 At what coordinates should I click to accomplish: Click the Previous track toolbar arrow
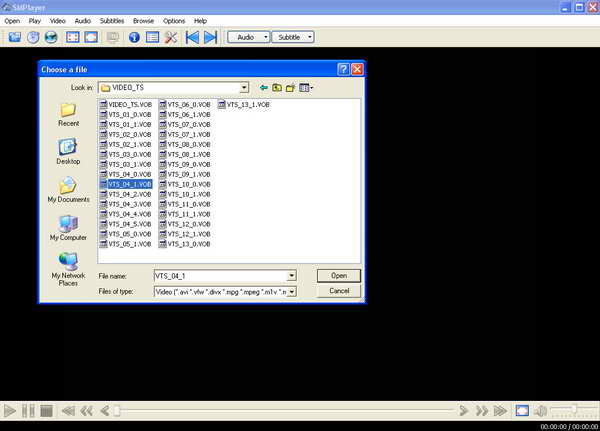tap(192, 37)
